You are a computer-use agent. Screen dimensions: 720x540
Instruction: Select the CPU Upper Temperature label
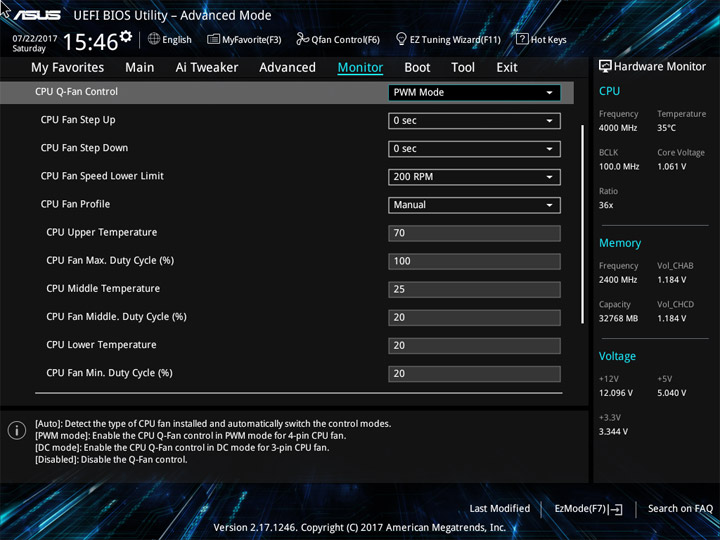point(101,232)
